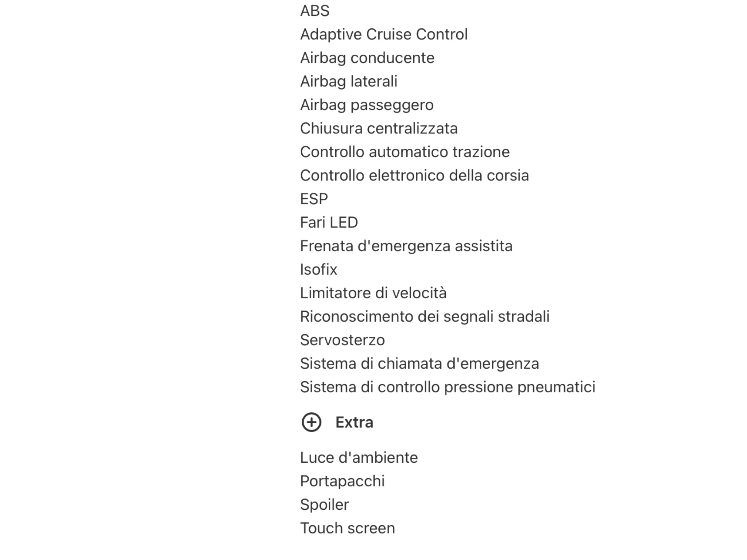Select the Isofix entry

tap(318, 269)
